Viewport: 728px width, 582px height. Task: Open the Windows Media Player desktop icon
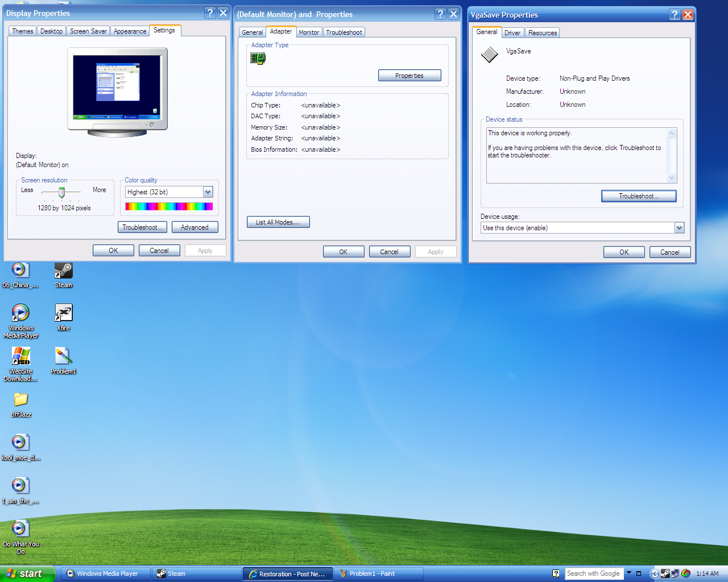(20, 321)
